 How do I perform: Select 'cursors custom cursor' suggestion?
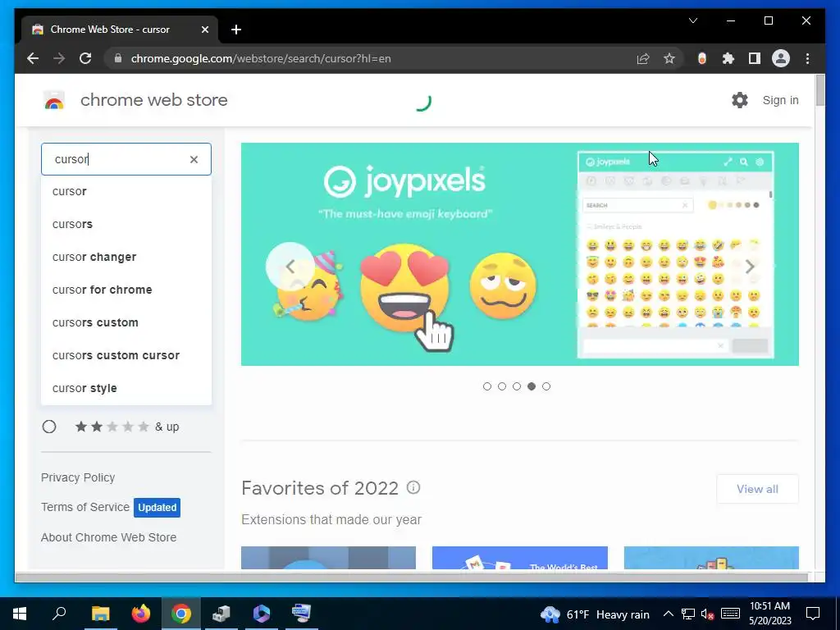coord(126,355)
